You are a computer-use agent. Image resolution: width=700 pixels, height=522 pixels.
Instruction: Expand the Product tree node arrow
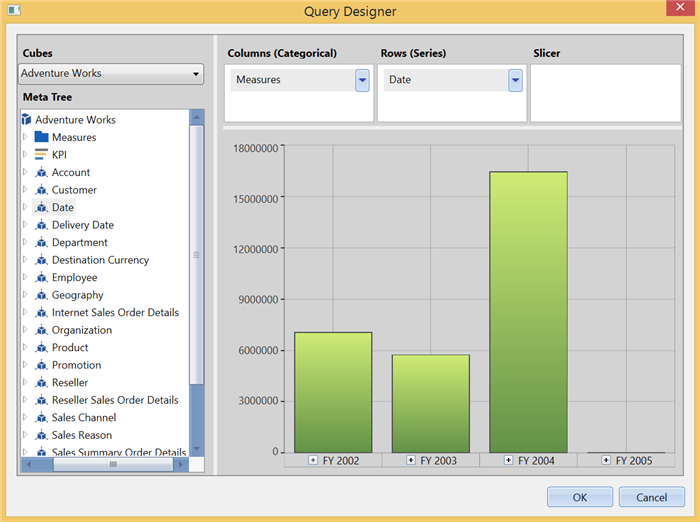point(25,347)
